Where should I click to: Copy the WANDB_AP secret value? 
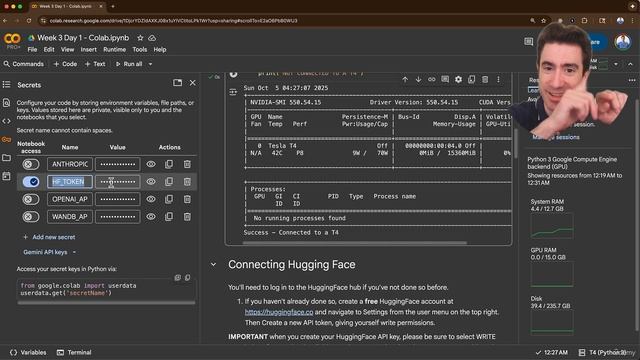(x=169, y=217)
